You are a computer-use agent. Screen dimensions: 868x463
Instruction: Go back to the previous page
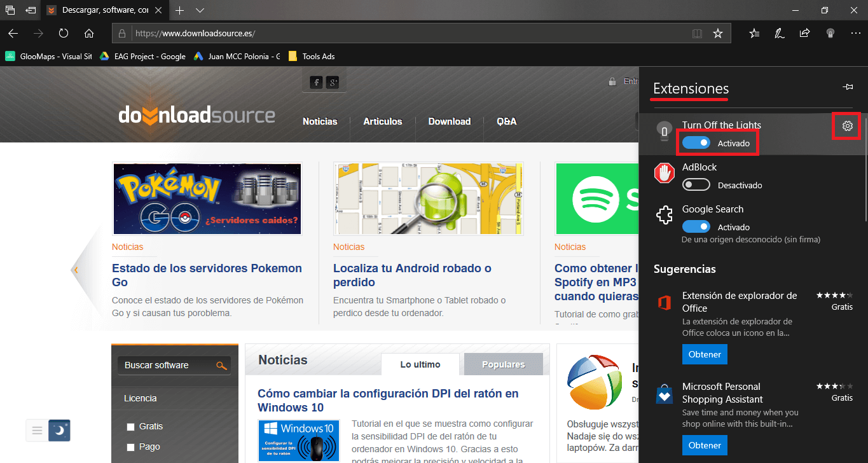point(13,33)
